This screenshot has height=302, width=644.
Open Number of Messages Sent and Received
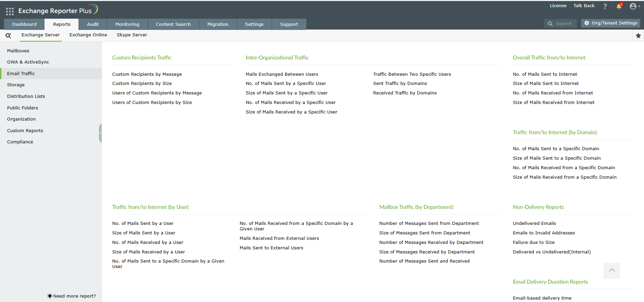click(424, 261)
